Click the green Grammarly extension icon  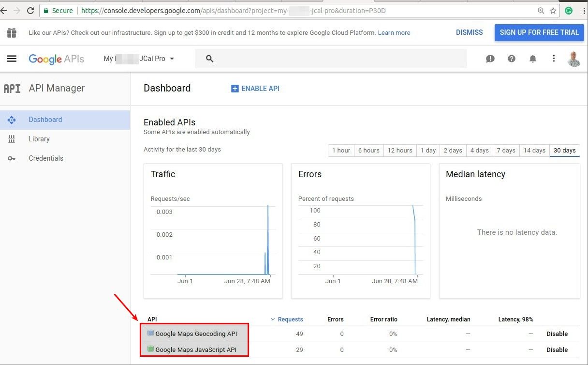(569, 10)
